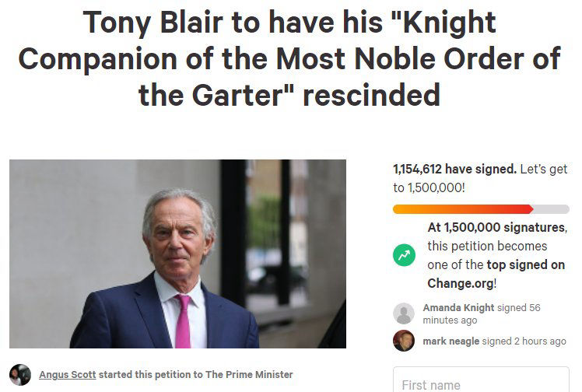Click the petition title heading
The width and height of the screenshot is (582, 392).
289,59
